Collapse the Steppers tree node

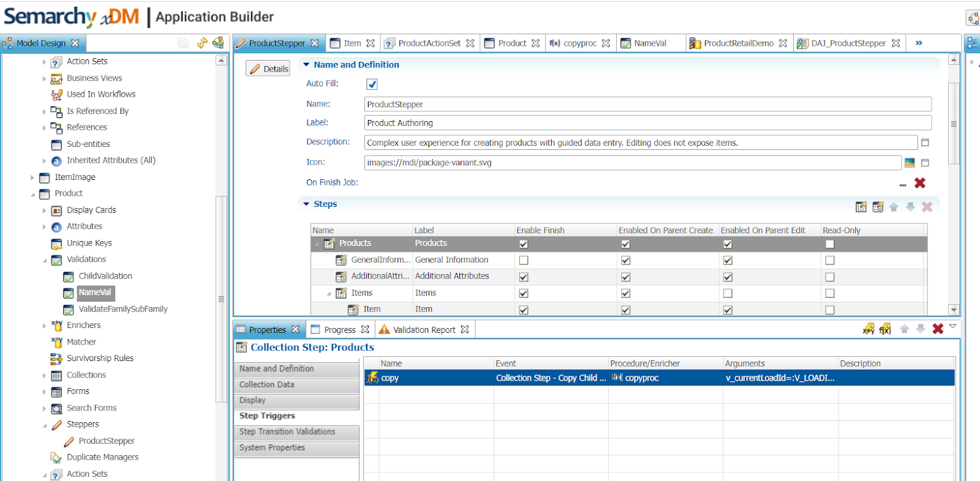tap(45, 425)
